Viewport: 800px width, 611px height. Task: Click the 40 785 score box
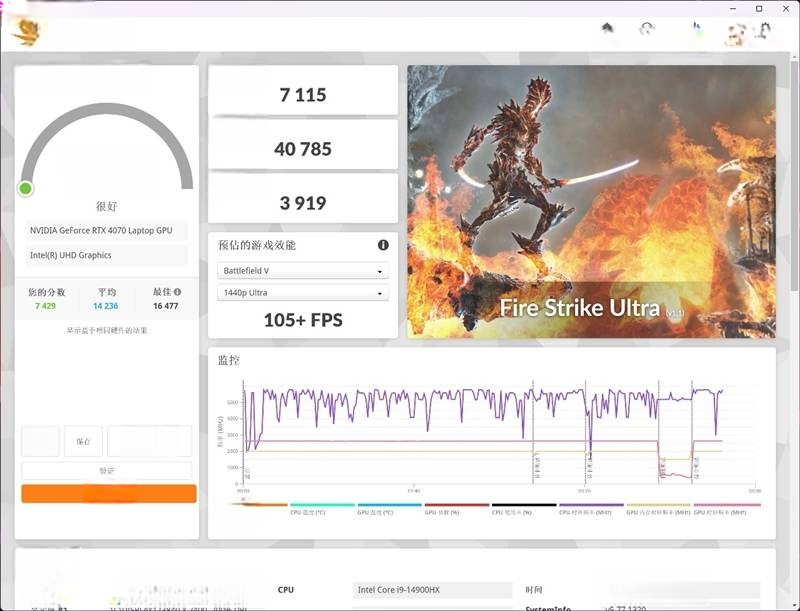point(303,144)
